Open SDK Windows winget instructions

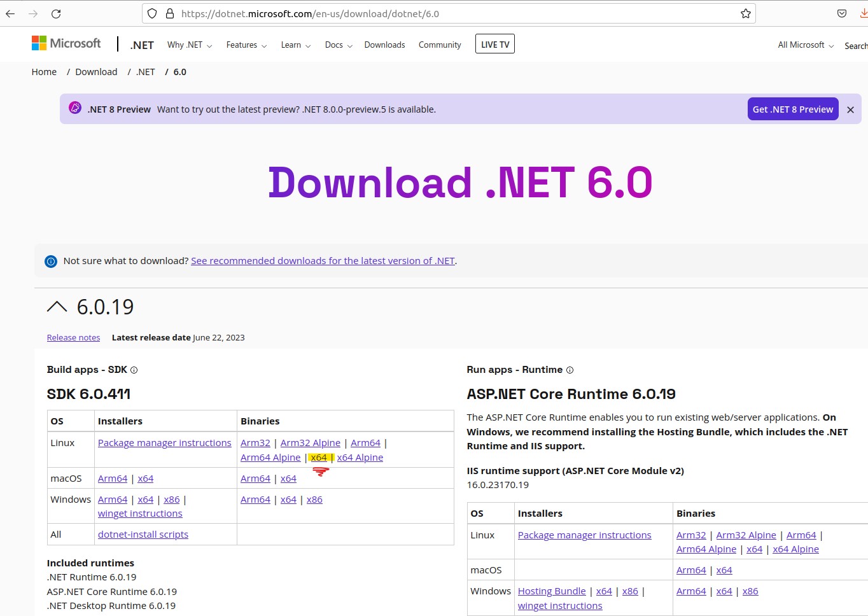(x=140, y=514)
